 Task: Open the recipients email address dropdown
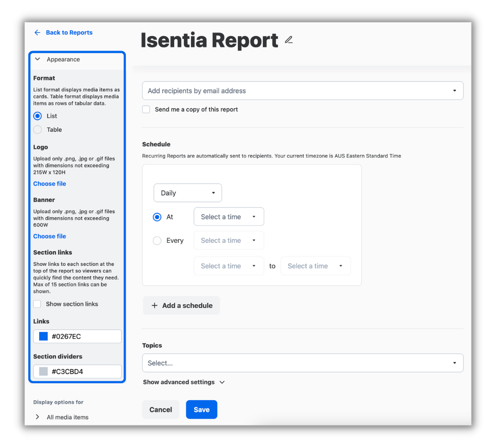coord(303,91)
